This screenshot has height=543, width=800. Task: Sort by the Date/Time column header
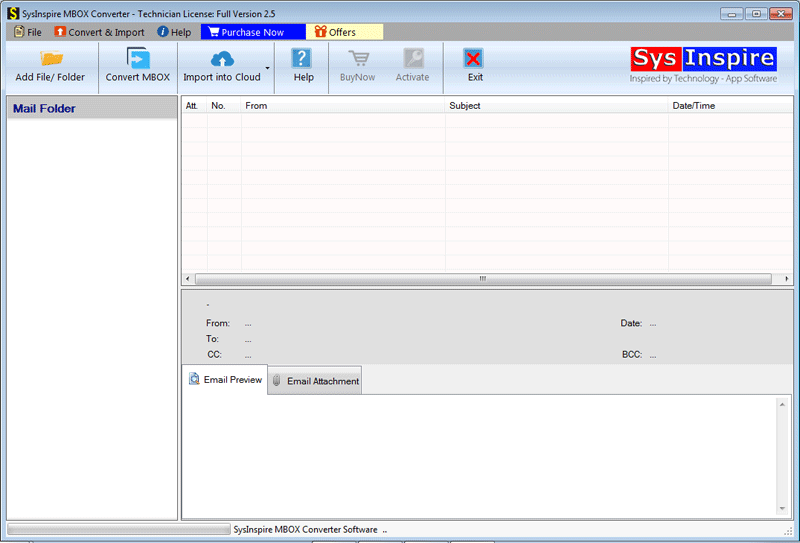coord(730,106)
